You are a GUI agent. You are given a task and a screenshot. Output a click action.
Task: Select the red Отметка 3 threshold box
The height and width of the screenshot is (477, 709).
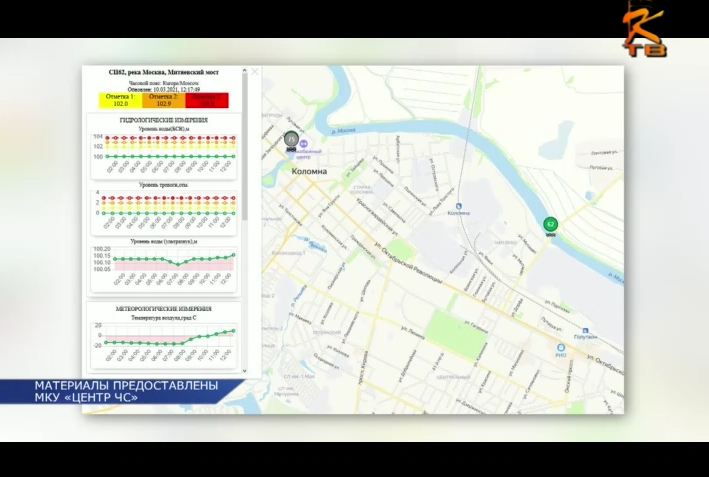pos(207,100)
